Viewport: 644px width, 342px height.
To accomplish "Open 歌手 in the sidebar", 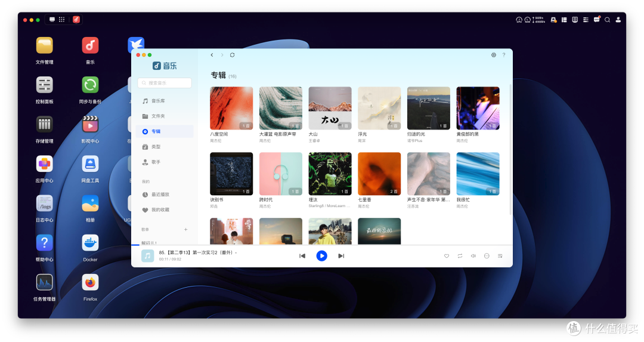I will coord(165,162).
